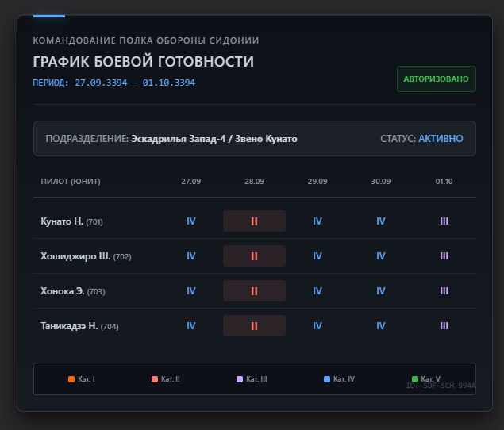The height and width of the screenshot is (430, 504).
Task: Click Кунато Н. IV cell under 30.09
Action: tap(380, 221)
